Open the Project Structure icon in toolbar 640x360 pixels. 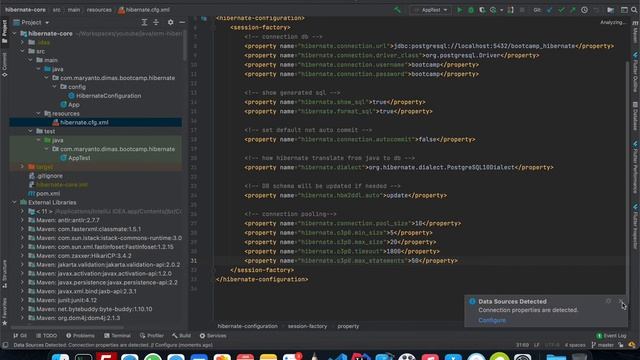(x=611, y=10)
